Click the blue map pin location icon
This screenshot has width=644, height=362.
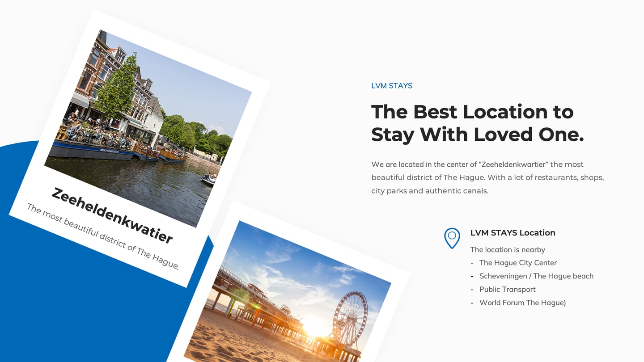click(x=452, y=238)
